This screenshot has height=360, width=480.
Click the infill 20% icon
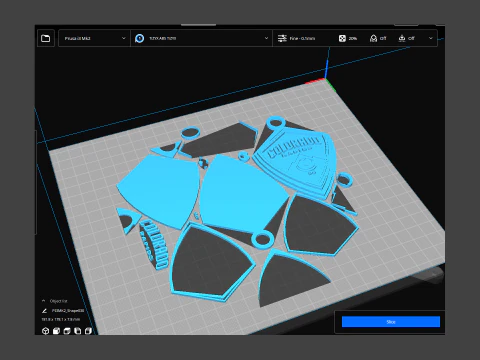pos(342,38)
